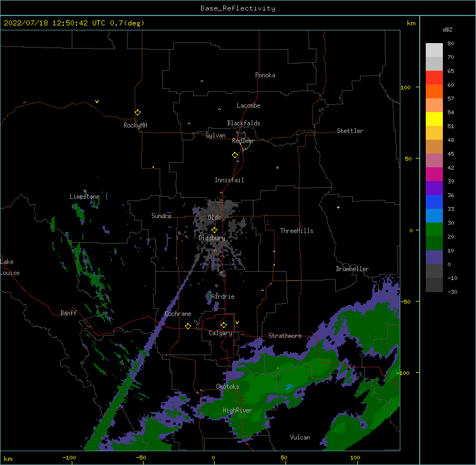
Task: Select the brown-orange 45-48 dBZ swatch
Action: [x=434, y=146]
